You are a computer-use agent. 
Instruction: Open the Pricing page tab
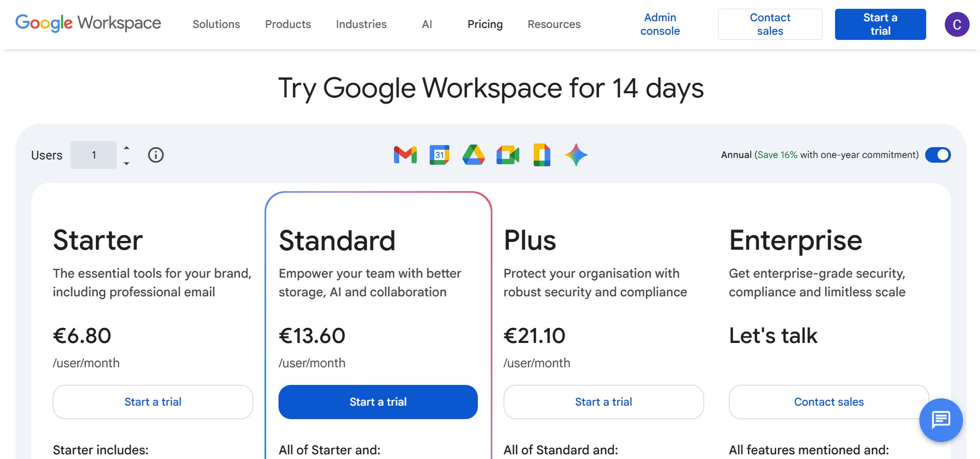point(485,24)
